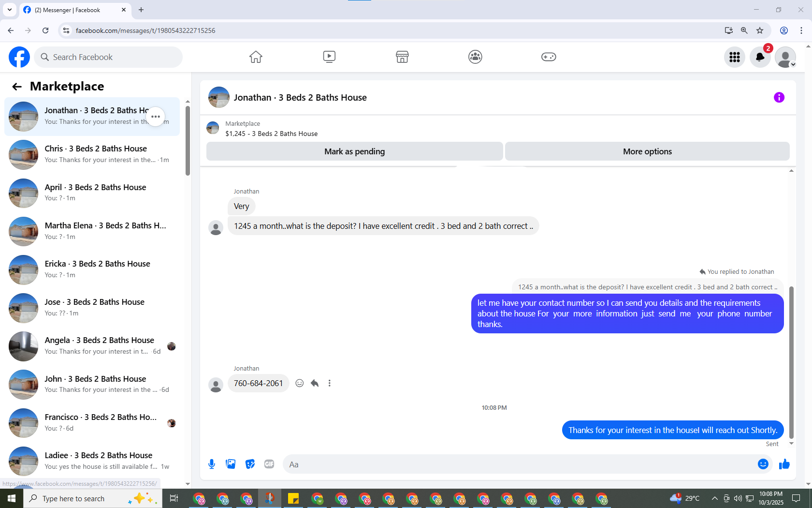
Task: Open Chrome three-dot menu
Action: click(x=801, y=30)
